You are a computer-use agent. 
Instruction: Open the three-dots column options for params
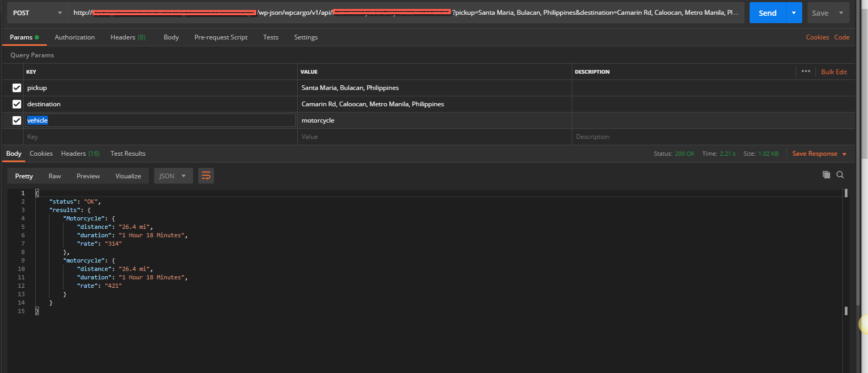coord(805,71)
